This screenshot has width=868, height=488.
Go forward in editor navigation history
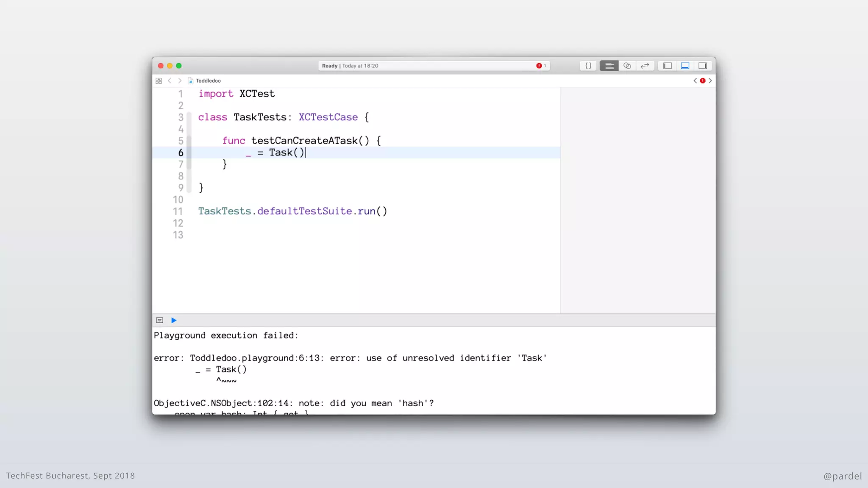pyautogui.click(x=180, y=80)
